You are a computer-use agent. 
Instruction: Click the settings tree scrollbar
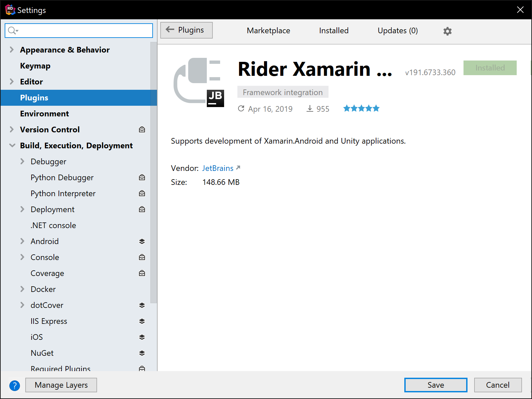(153, 173)
